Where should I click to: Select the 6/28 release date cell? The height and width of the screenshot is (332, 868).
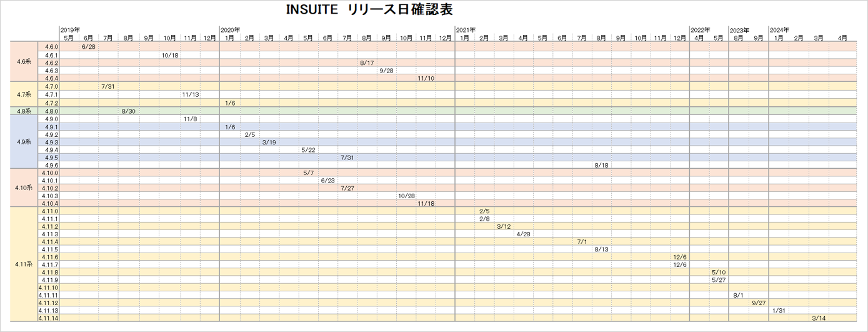pos(88,47)
